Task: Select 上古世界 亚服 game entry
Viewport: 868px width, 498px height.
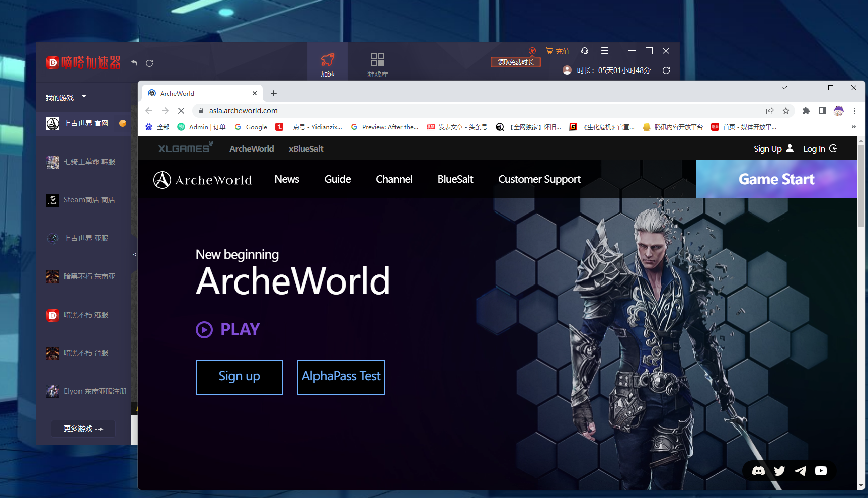Action: click(84, 238)
